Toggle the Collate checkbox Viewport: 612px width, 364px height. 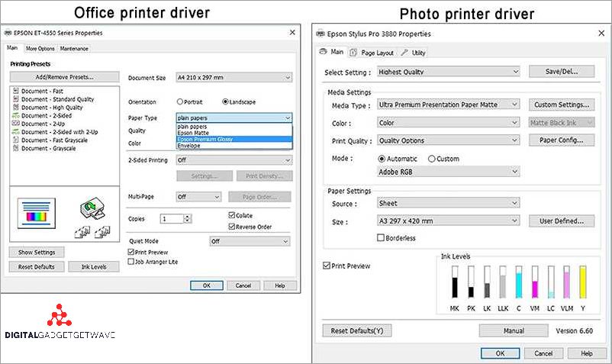(231, 215)
